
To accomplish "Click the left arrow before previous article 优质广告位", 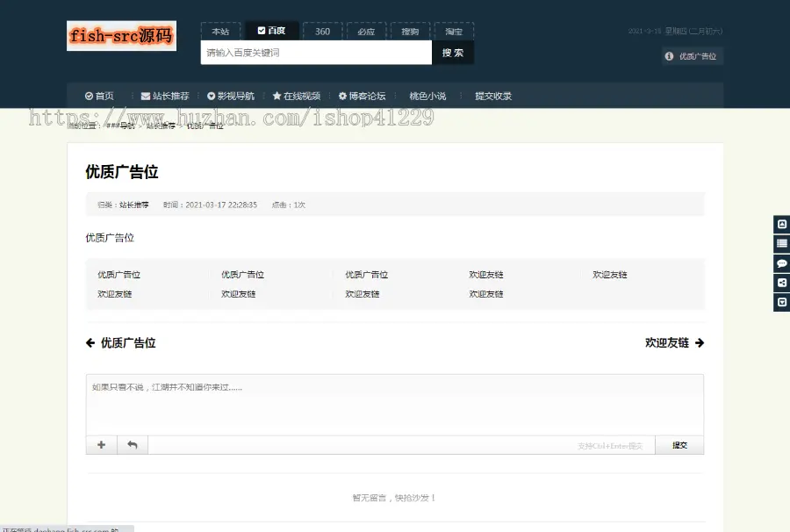I will pos(90,343).
